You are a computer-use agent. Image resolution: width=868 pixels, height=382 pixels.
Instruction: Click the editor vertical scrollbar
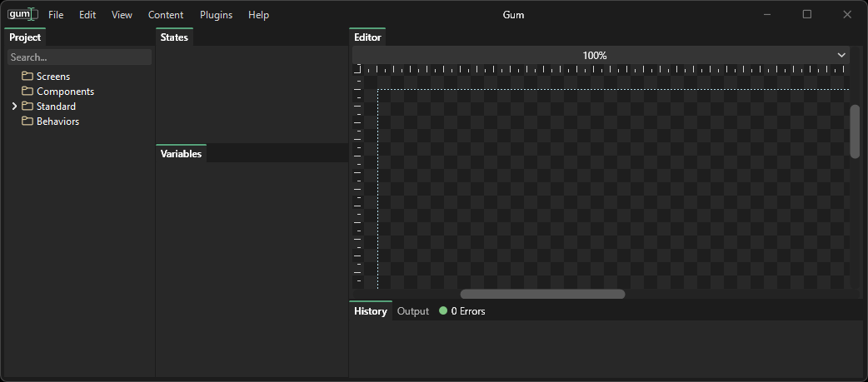[x=855, y=131]
